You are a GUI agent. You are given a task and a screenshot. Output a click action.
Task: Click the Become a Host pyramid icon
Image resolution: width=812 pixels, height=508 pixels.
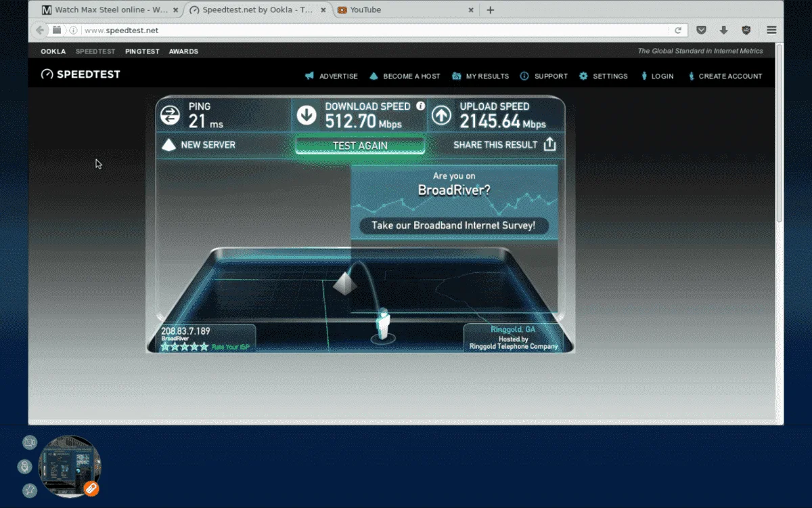[x=374, y=76]
